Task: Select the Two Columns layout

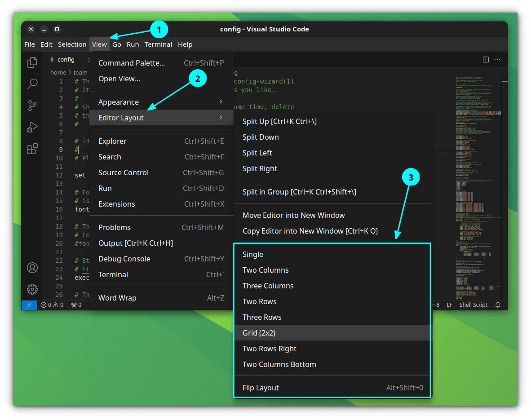Action: point(332,270)
